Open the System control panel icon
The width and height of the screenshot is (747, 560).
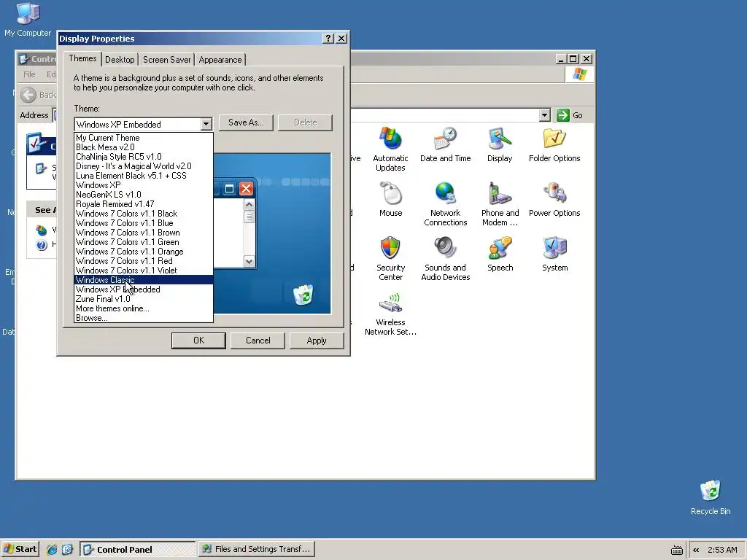[x=554, y=254]
